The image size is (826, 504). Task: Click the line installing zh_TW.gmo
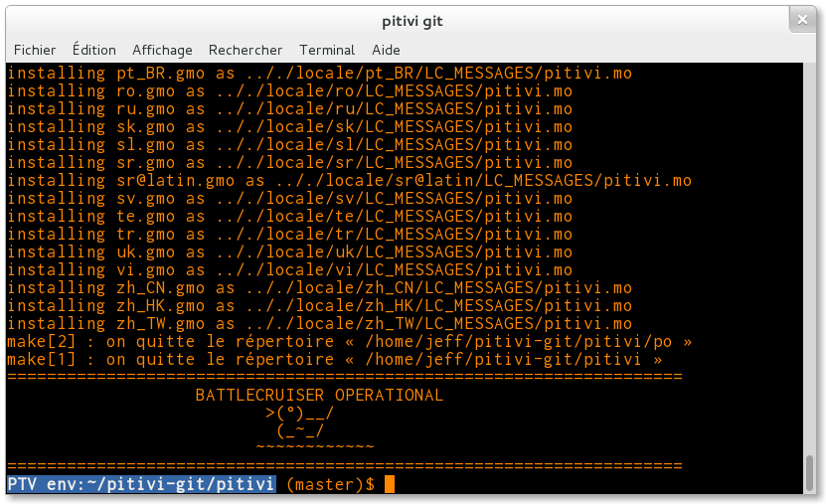[x=320, y=324]
